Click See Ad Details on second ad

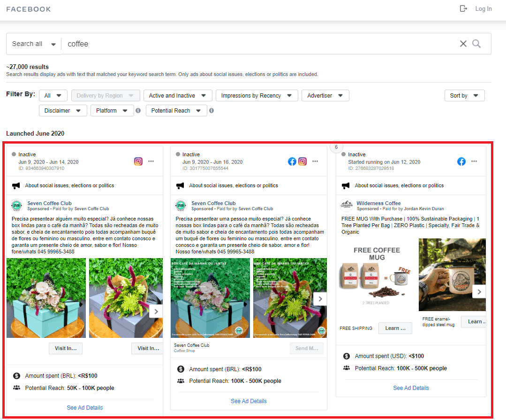coord(249,401)
